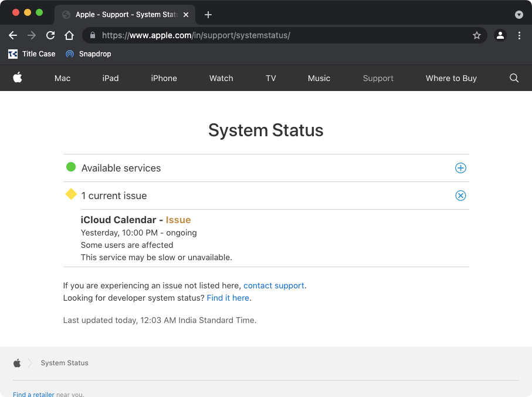Click the yellow diamond issue indicator

coord(71,194)
